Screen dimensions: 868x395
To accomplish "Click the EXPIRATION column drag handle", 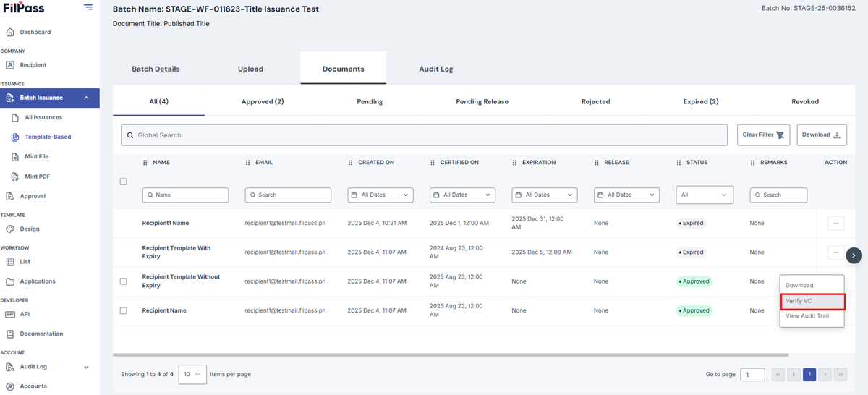I will pos(515,163).
